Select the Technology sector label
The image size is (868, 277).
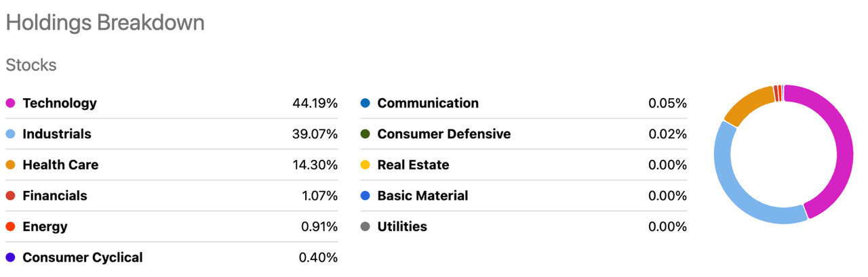(x=60, y=104)
